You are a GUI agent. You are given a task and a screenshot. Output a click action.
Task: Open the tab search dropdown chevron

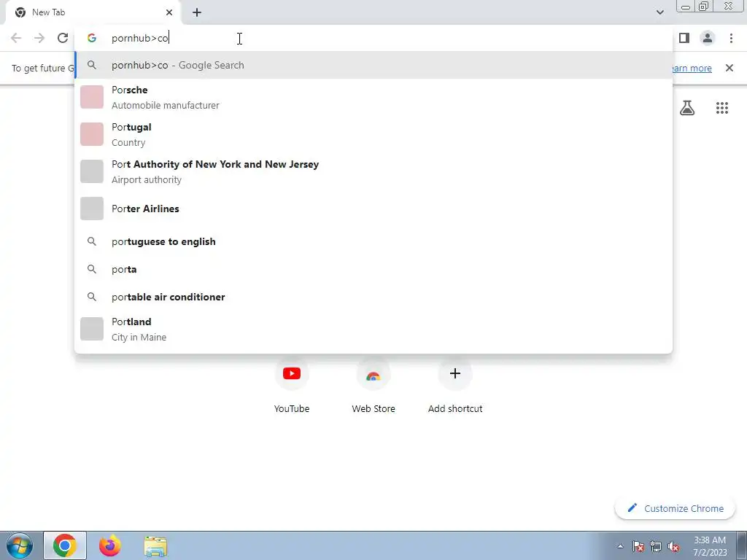tap(659, 12)
